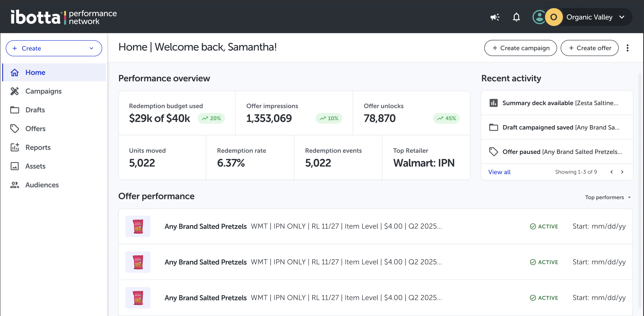
Task: Go to Audiences in the sidebar
Action: [x=42, y=185]
